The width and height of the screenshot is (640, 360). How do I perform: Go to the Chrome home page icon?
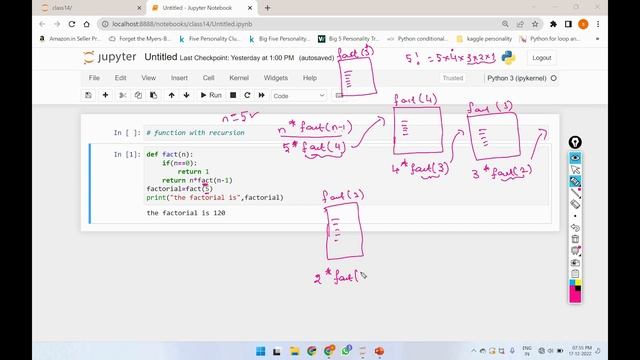pyautogui.click(x=87, y=24)
